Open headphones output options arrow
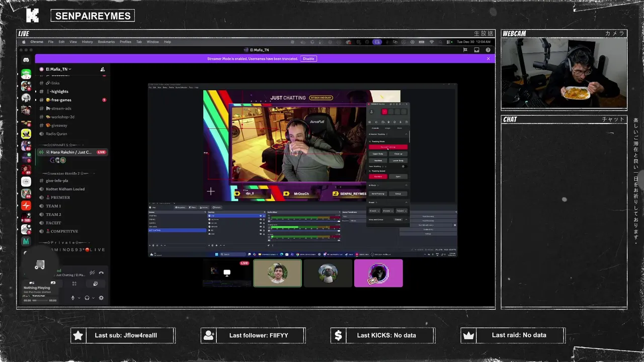Image resolution: width=644 pixels, height=362 pixels. 93,298
